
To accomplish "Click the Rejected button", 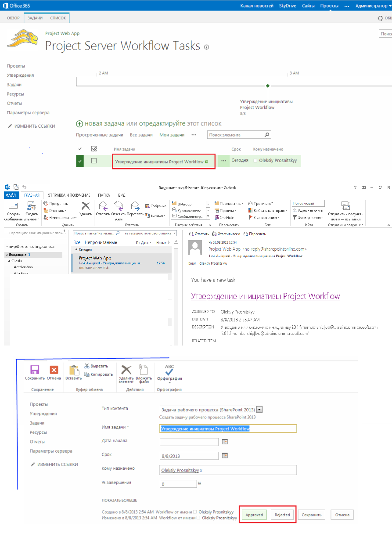I will tap(283, 515).
